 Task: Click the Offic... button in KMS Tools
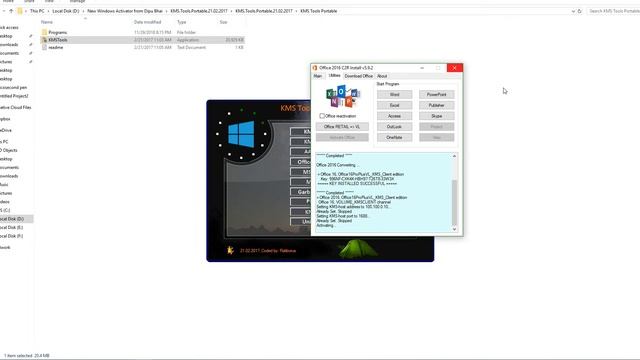coord(300,162)
